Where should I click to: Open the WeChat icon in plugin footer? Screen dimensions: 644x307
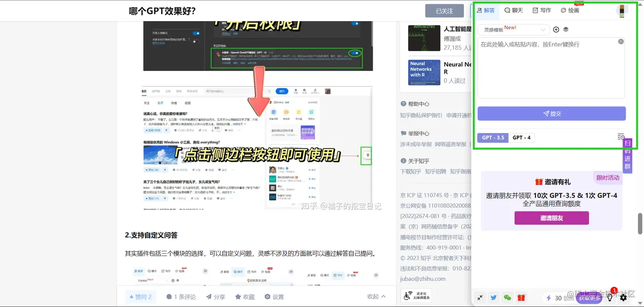pos(507,298)
